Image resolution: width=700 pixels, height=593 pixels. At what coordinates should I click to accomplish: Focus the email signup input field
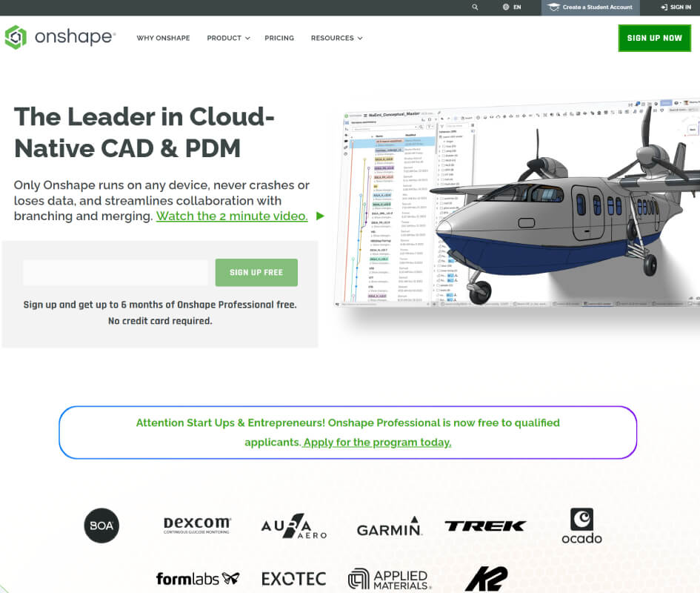[x=116, y=273]
